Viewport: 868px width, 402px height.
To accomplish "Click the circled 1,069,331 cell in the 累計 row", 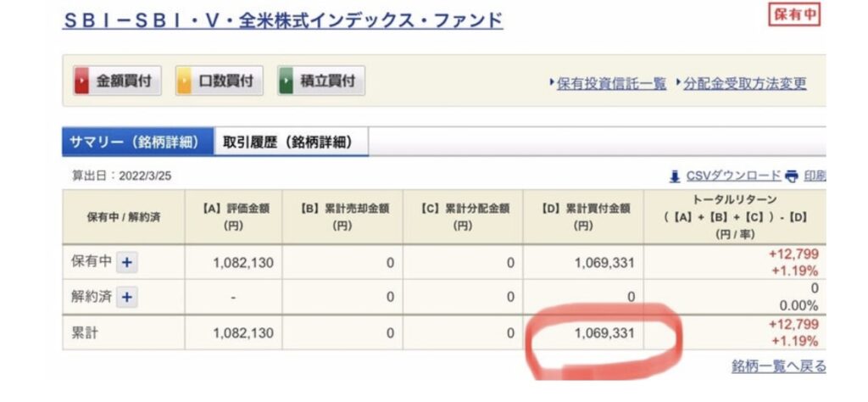I will (603, 333).
